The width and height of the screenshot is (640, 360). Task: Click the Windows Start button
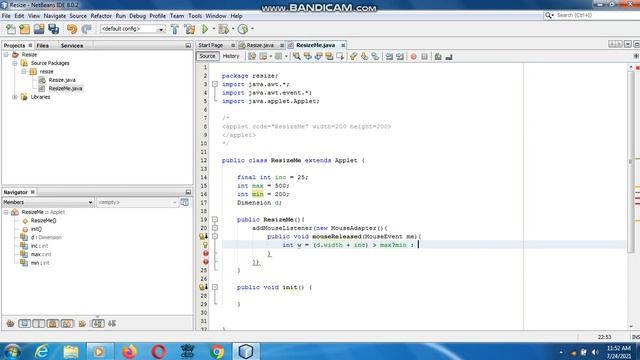click(12, 351)
